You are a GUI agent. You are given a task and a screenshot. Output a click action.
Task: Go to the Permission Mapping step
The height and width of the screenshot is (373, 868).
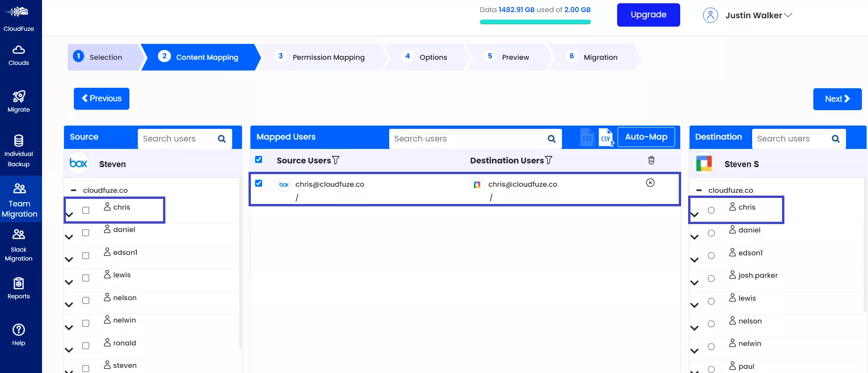pyautogui.click(x=322, y=57)
